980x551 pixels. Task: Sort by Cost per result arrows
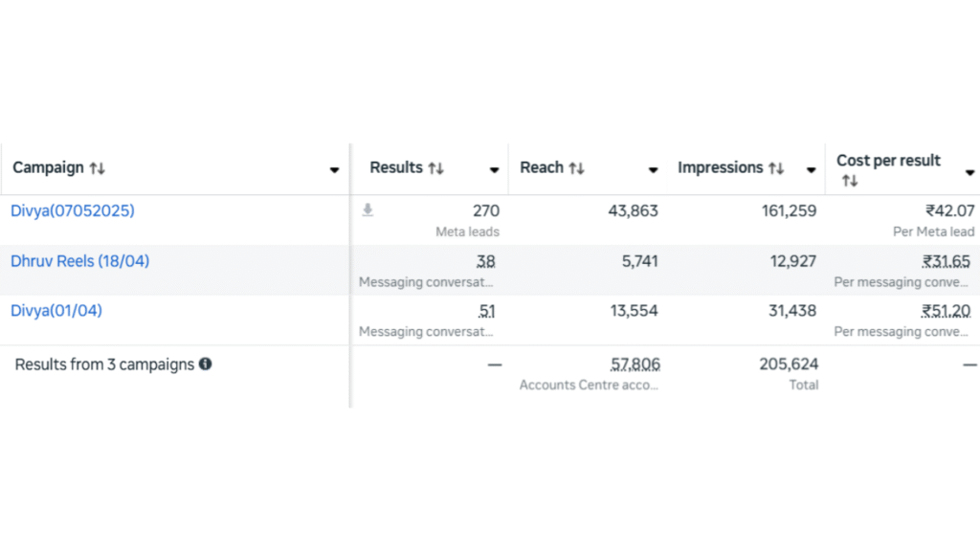pyautogui.click(x=849, y=181)
